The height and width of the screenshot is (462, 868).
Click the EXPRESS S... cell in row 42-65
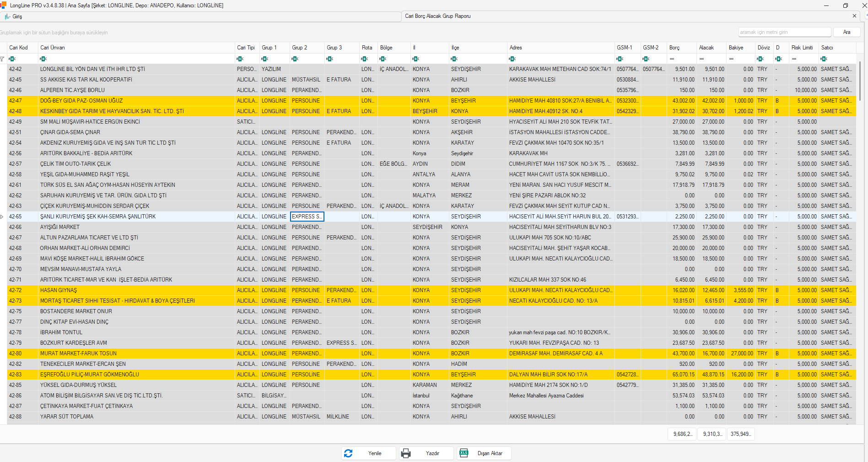click(307, 217)
